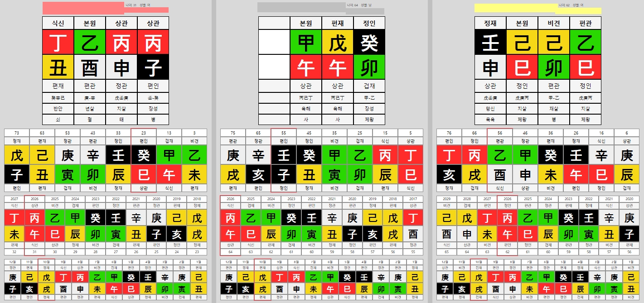
Task: Select the '재살' cell
Action: (554, 109)
